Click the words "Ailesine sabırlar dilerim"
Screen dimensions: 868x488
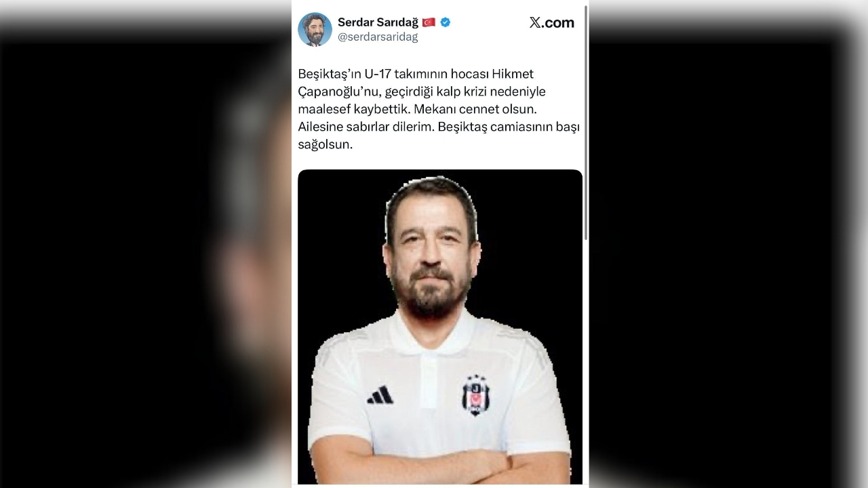click(366, 127)
